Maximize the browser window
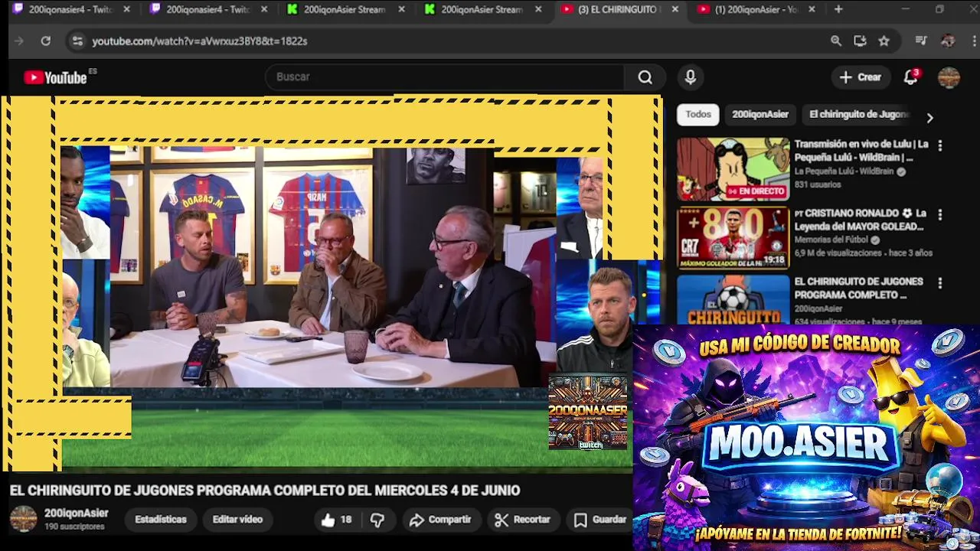 (939, 9)
